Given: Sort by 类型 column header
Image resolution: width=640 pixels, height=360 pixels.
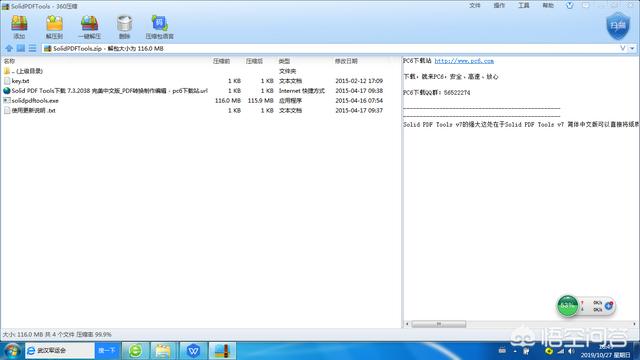Looking at the screenshot, I should 284,61.
